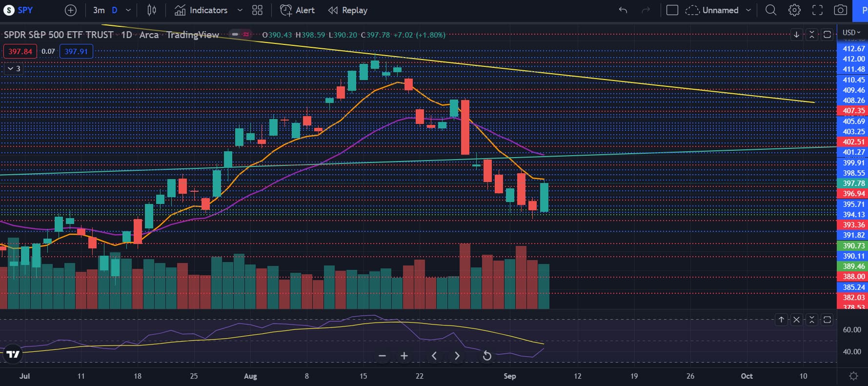The image size is (868, 386).
Task: Click the Jul date label
Action: click(24, 376)
